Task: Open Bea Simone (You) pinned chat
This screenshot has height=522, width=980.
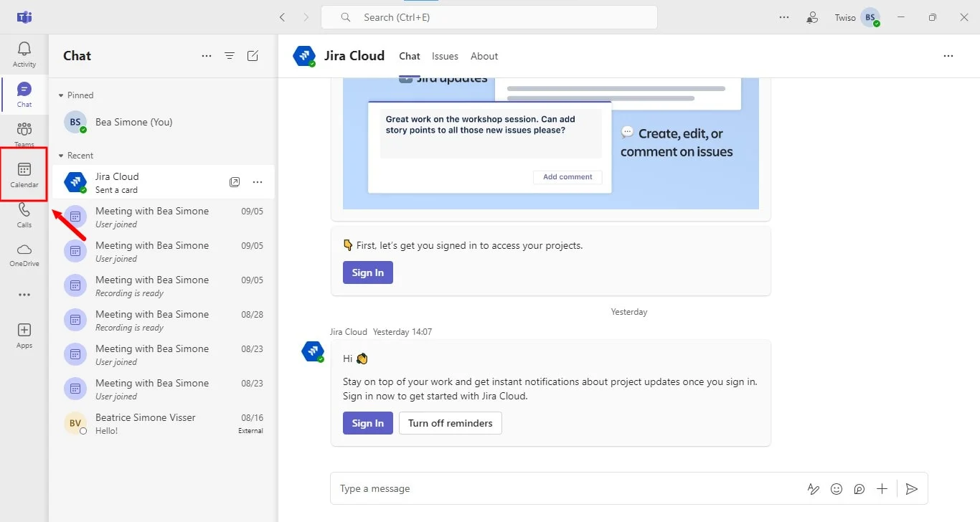Action: pos(164,122)
